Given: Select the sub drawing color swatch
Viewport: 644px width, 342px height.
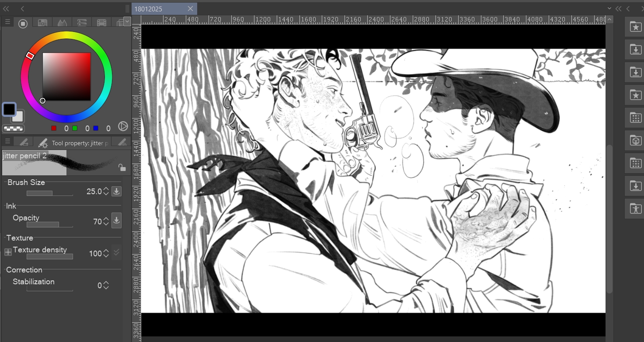Looking at the screenshot, I should 17,117.
